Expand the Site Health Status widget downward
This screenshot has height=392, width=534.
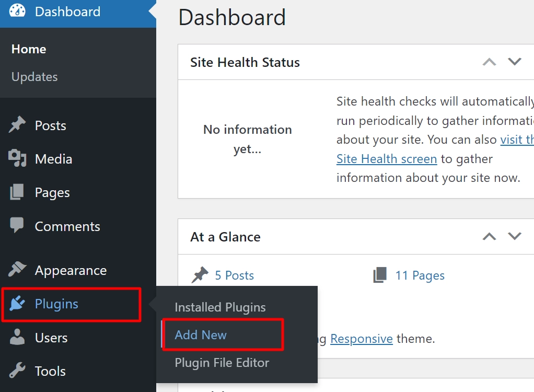[x=514, y=62]
